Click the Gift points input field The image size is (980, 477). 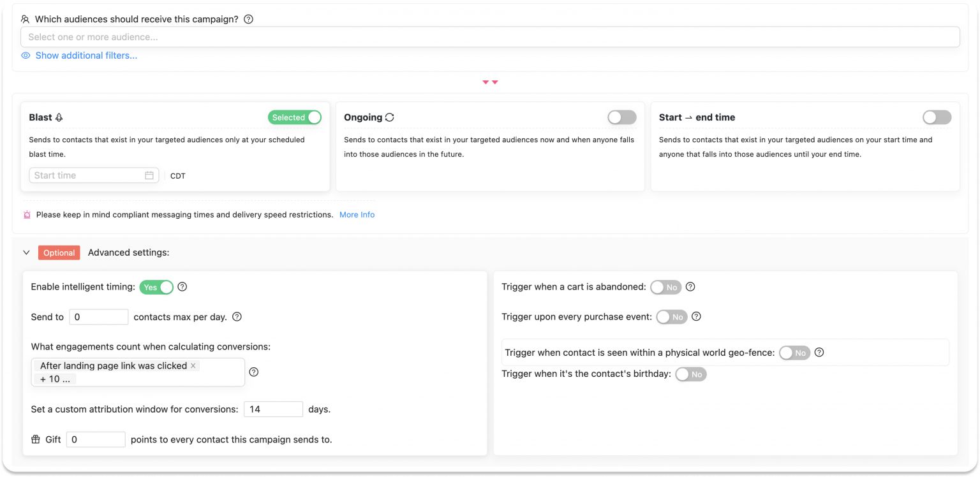pyautogui.click(x=96, y=439)
